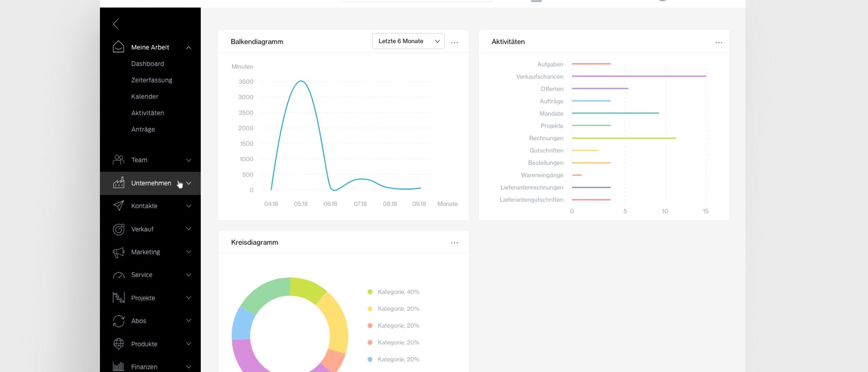Expand the Verkauf section chevron
The image size is (868, 372).
tap(189, 229)
